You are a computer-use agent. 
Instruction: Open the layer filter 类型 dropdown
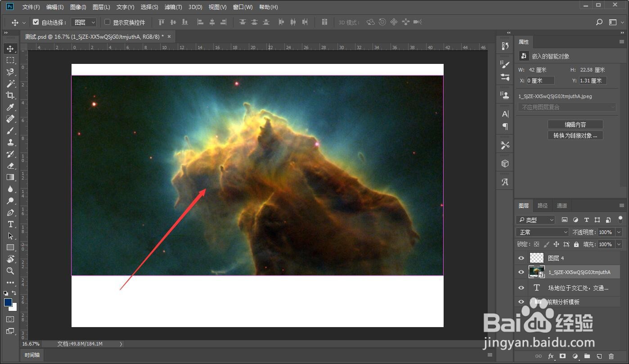(x=535, y=220)
